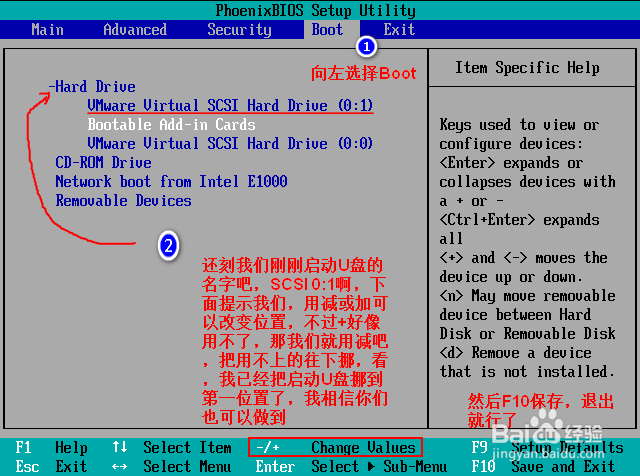Click the F10 Save and Exit hint
This screenshot has width=640, height=476.
tap(543, 466)
